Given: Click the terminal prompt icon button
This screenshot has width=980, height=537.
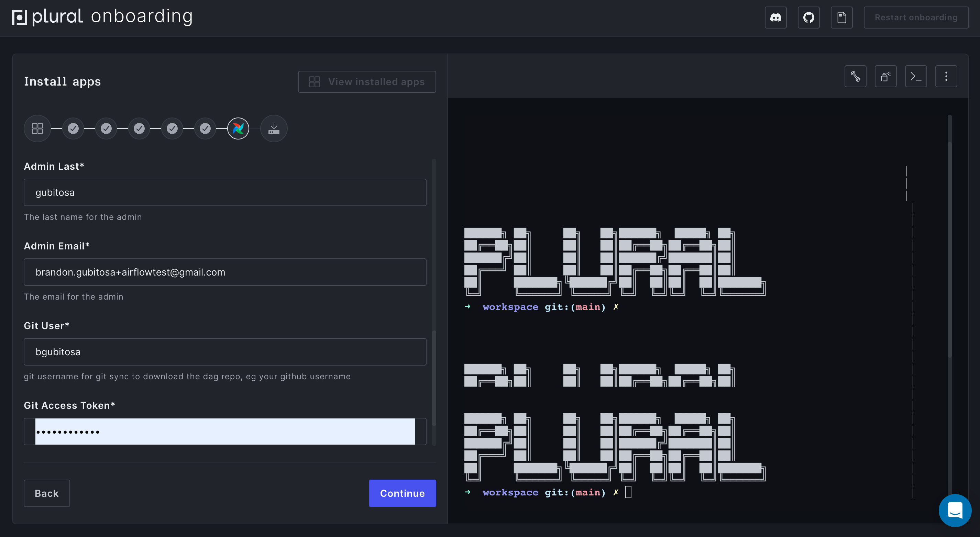Looking at the screenshot, I should tap(916, 76).
